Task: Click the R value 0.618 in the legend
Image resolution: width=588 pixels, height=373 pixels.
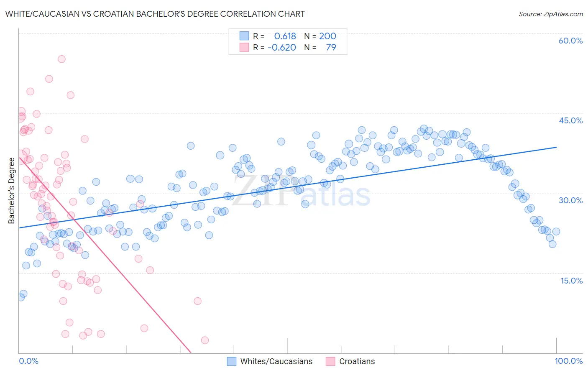Action: 285,36
